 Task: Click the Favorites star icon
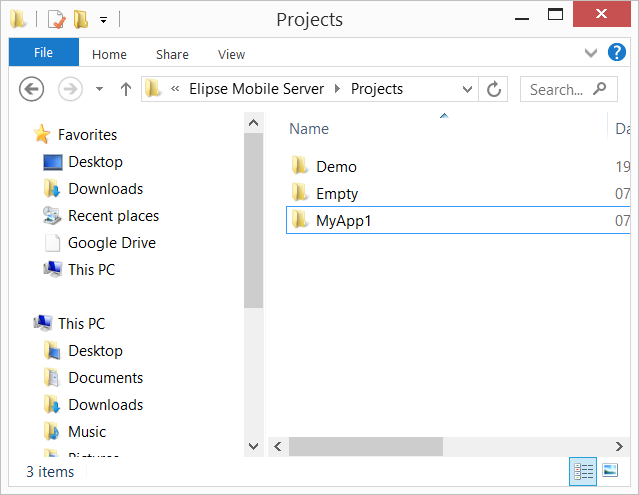pyautogui.click(x=42, y=134)
